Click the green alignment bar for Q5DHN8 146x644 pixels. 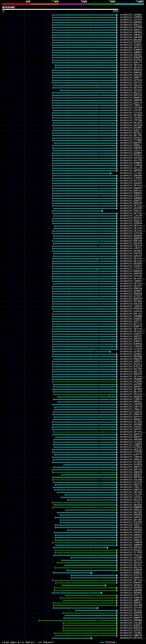coord(78,620)
